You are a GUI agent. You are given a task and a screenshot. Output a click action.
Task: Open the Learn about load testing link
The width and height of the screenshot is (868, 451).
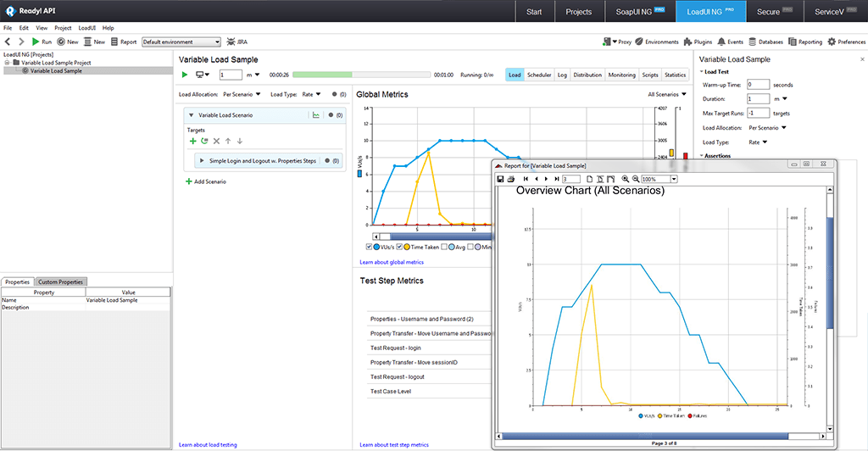pos(208,444)
